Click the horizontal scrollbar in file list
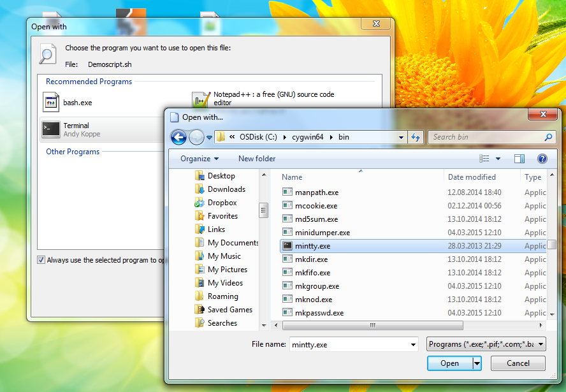This screenshot has width=566, height=392. (372, 325)
